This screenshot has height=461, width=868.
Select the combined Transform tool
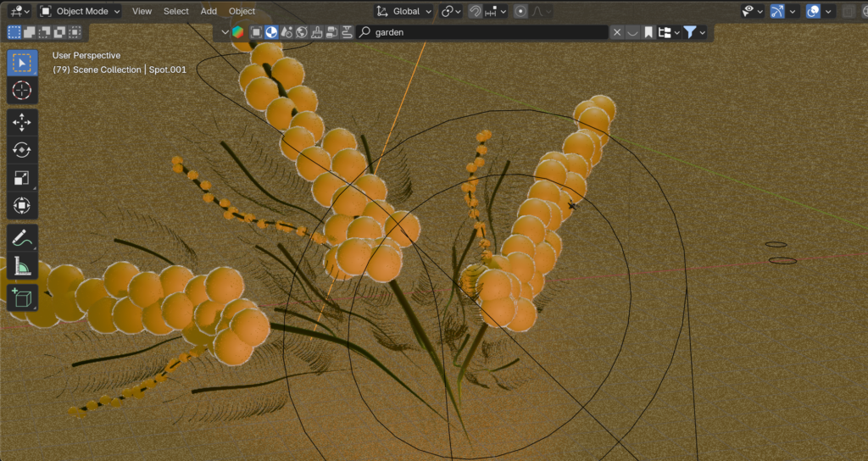pyautogui.click(x=22, y=206)
